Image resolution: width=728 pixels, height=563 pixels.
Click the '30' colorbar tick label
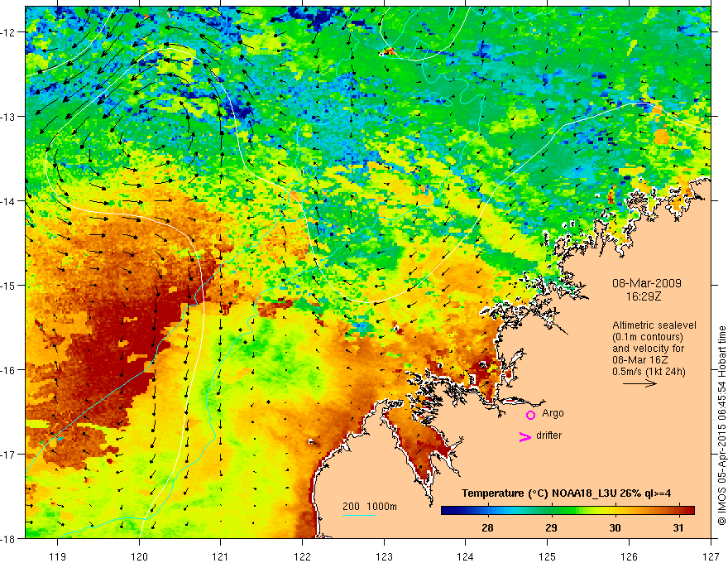615,527
